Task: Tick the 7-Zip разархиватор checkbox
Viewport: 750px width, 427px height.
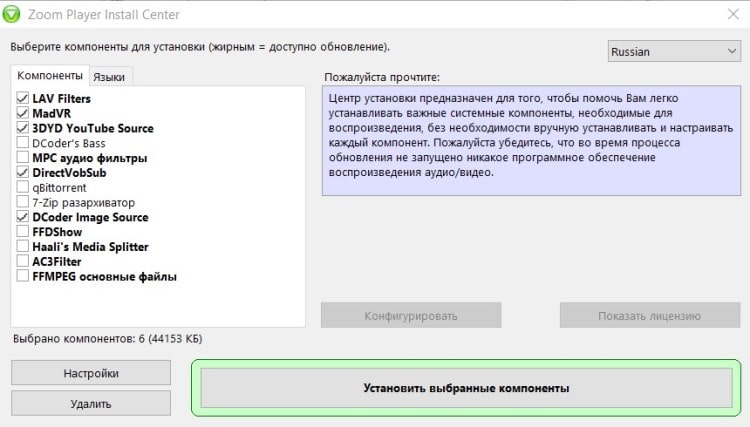Action: (x=22, y=202)
